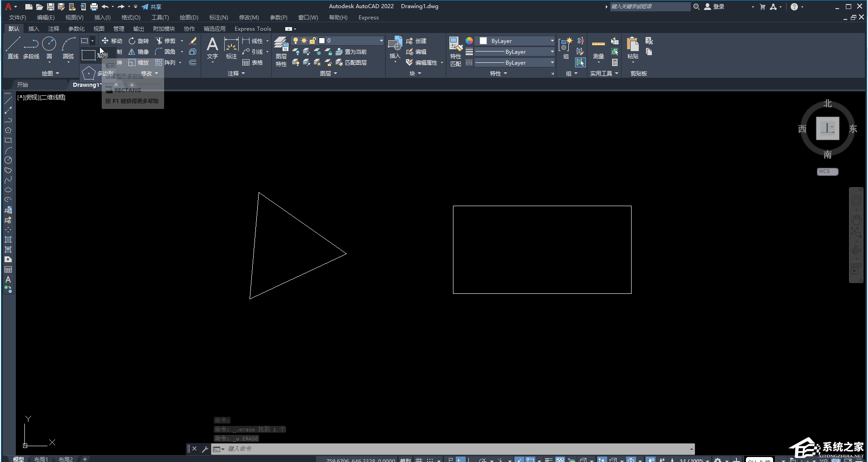
Task: Activate the Rotate (旋转) tool
Action: [138, 41]
